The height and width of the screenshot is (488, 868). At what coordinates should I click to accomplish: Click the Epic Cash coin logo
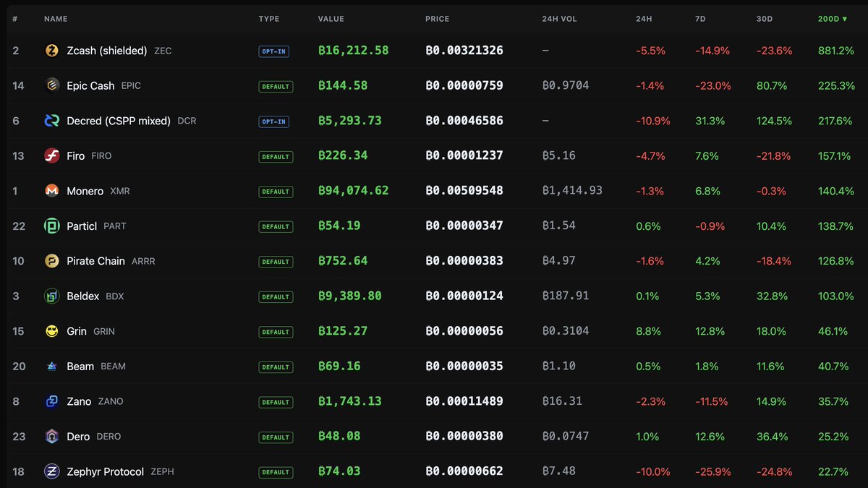(52, 85)
